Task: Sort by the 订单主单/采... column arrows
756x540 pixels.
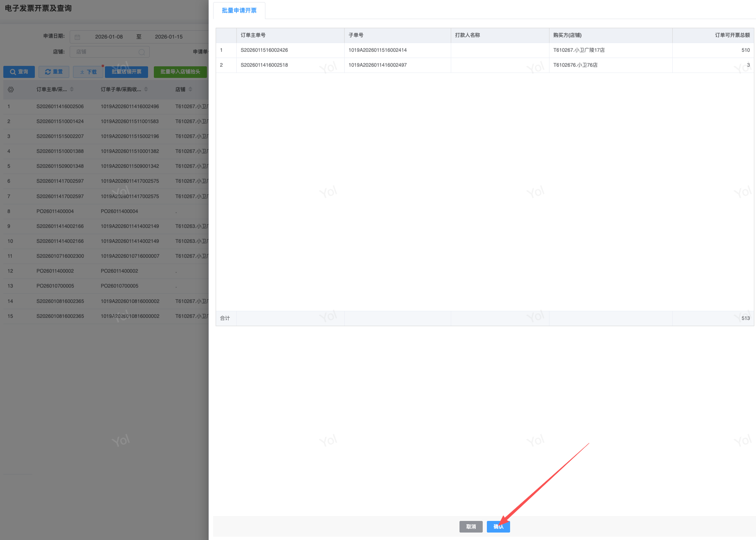Action: [x=72, y=89]
